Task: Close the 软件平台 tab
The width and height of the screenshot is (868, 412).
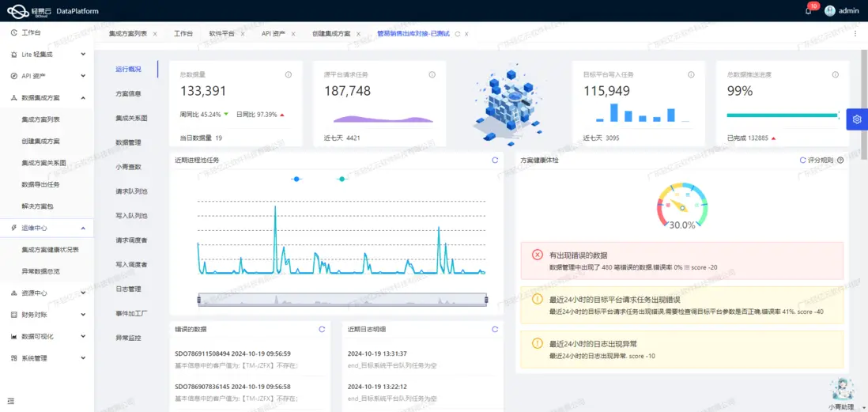Action: (x=243, y=34)
